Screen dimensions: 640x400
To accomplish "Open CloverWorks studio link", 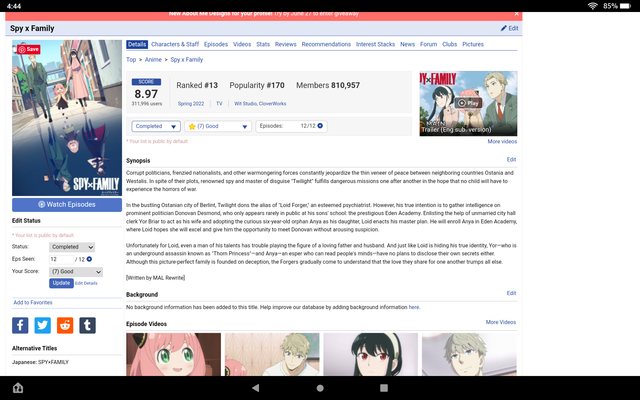I will 272,104.
